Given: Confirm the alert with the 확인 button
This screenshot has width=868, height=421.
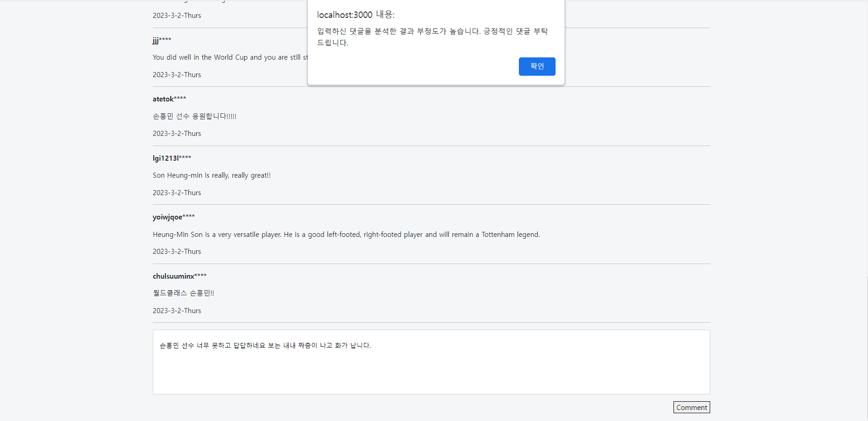Looking at the screenshot, I should tap(537, 66).
